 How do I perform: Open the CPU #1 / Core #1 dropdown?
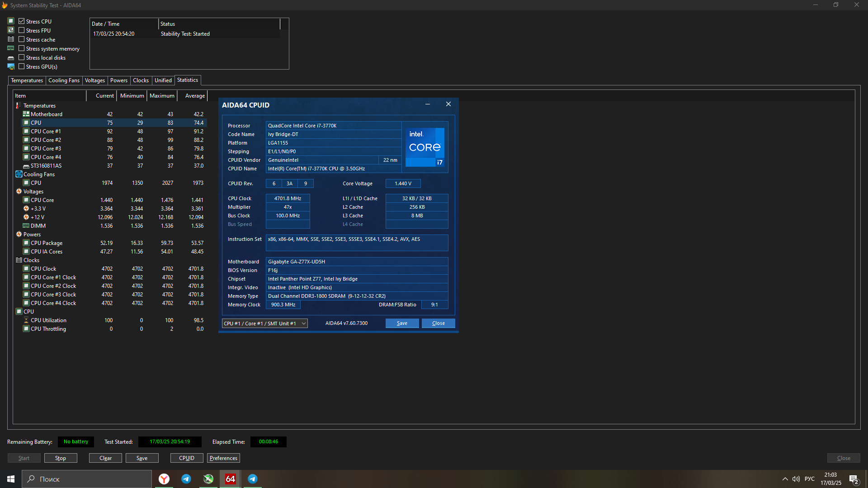coord(264,324)
